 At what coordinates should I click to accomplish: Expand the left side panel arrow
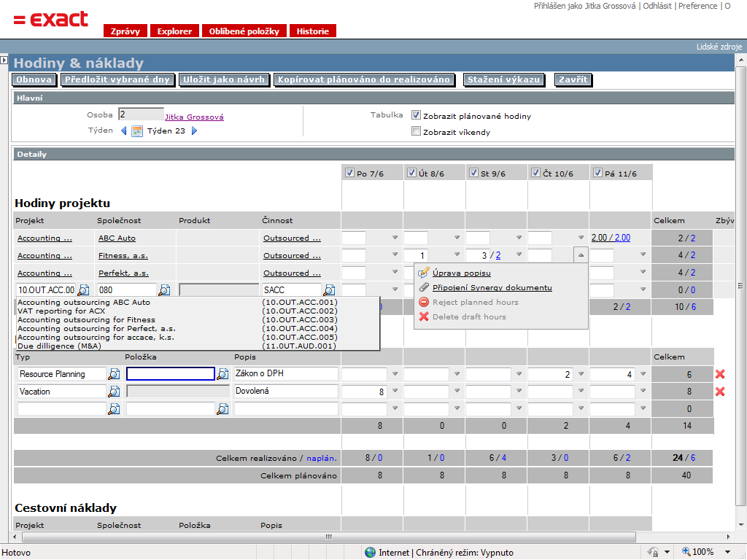coord(4,60)
